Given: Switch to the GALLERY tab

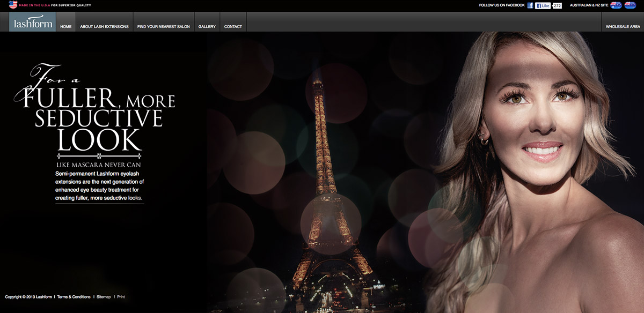Looking at the screenshot, I should (207, 25).
